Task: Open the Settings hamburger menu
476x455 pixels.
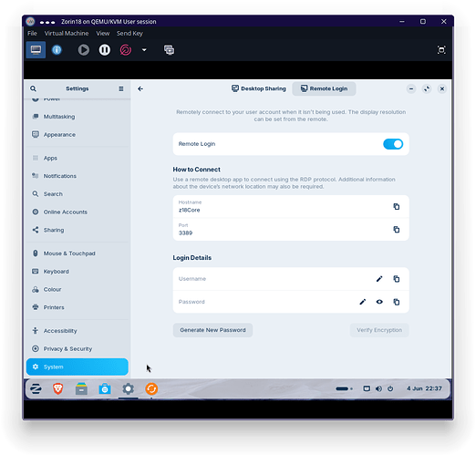Action: coord(121,88)
